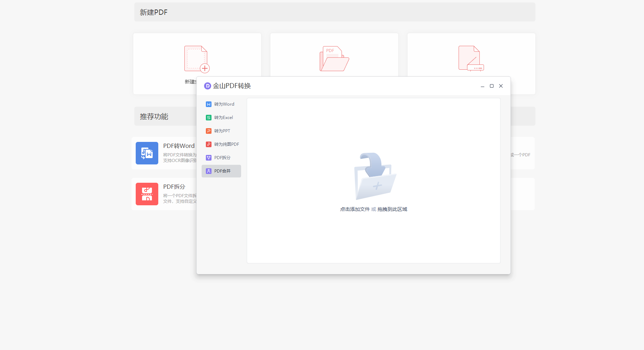Image resolution: width=644 pixels, height=350 pixels.
Task: Click the 新建PDF section header
Action: [x=335, y=12]
